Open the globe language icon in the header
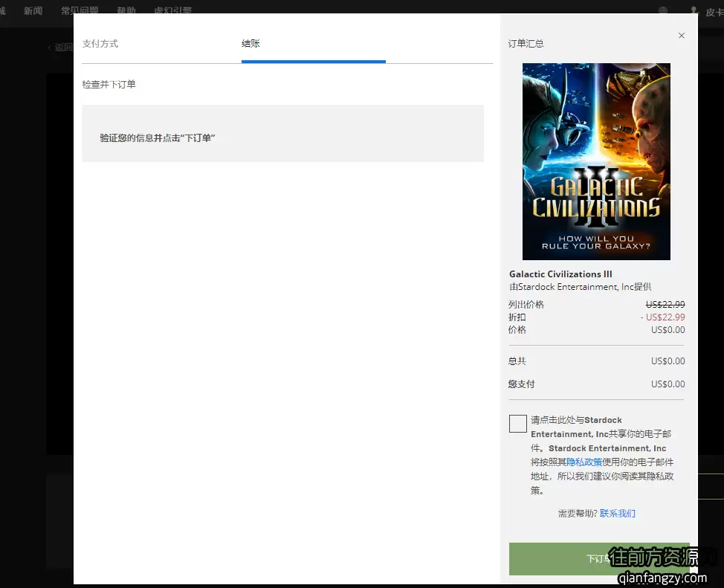The height and width of the screenshot is (588, 724). (x=662, y=10)
